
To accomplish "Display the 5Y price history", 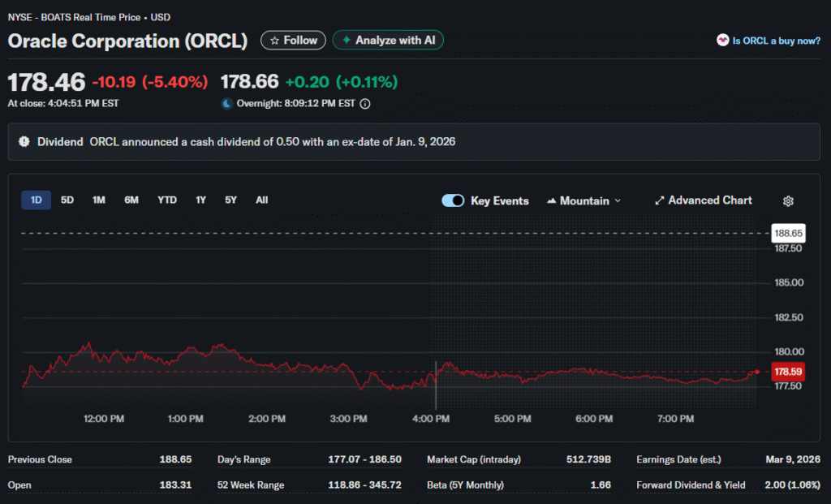I will (231, 200).
